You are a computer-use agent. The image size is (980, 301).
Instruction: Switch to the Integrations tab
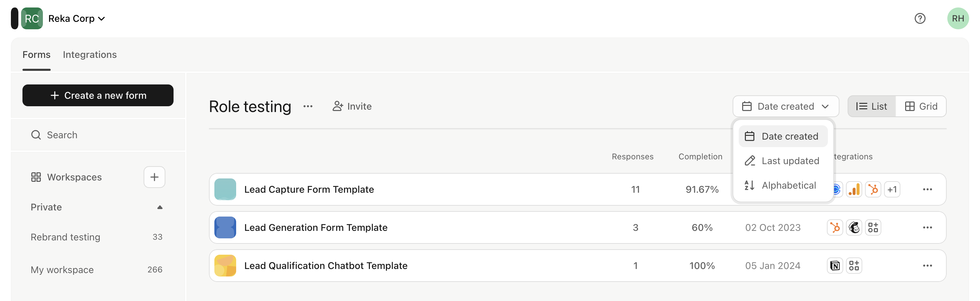tap(90, 55)
